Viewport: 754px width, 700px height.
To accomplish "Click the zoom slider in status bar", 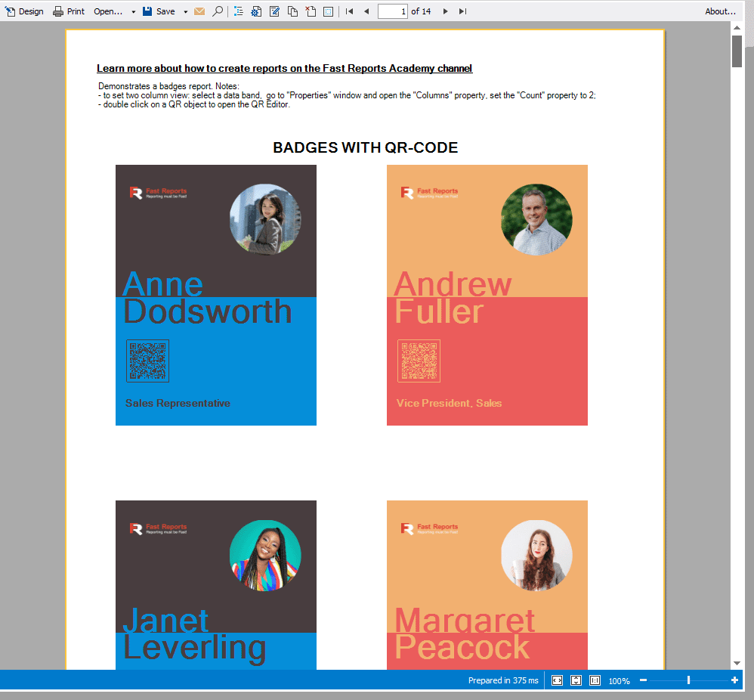I will pos(688,680).
